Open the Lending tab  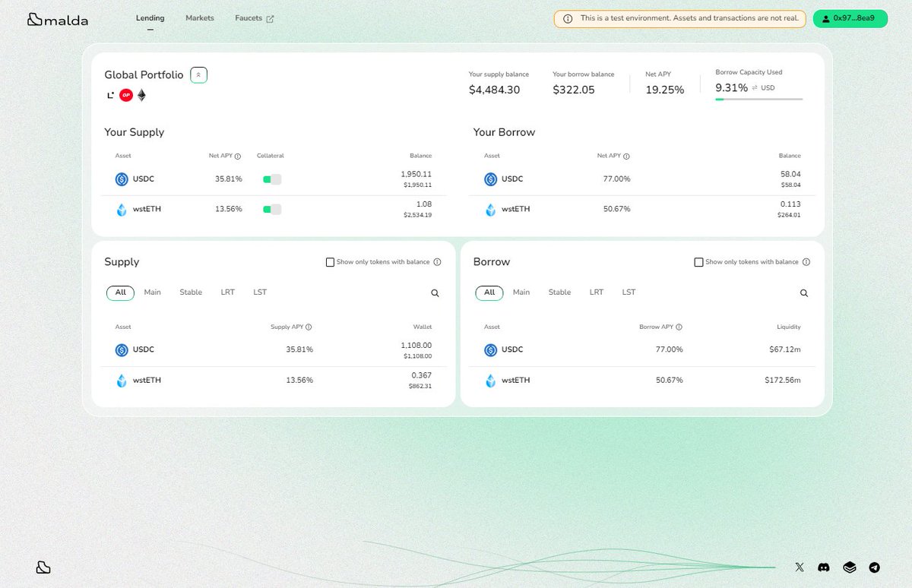tap(150, 18)
